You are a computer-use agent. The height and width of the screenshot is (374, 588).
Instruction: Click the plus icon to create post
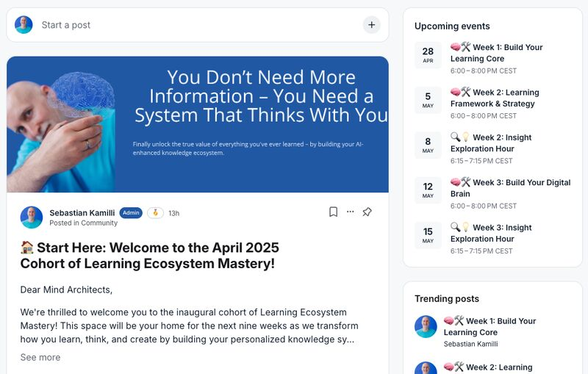point(371,25)
